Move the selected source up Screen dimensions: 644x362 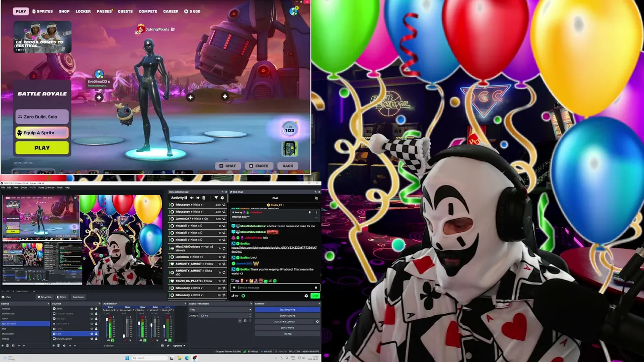(69, 345)
